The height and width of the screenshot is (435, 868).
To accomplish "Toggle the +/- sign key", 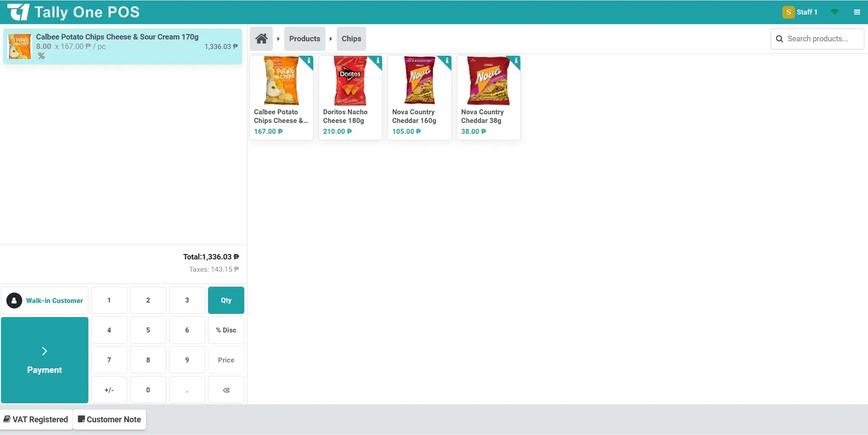I will coord(109,390).
